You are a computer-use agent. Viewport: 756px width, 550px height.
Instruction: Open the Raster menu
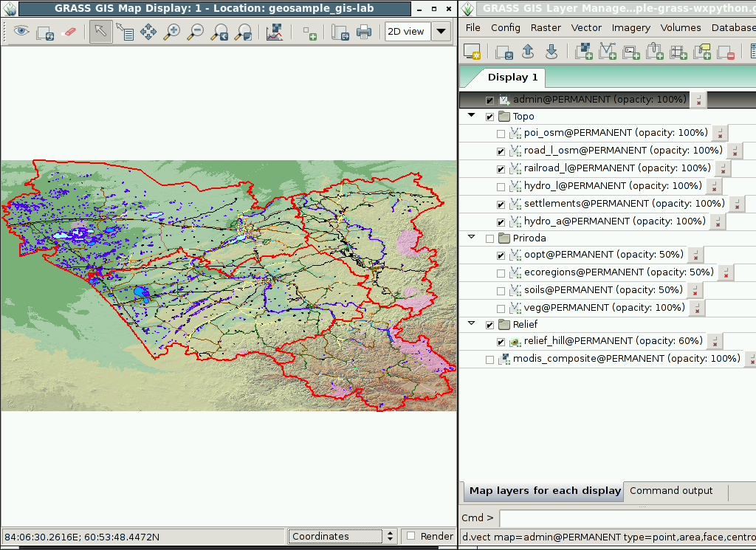click(x=546, y=28)
